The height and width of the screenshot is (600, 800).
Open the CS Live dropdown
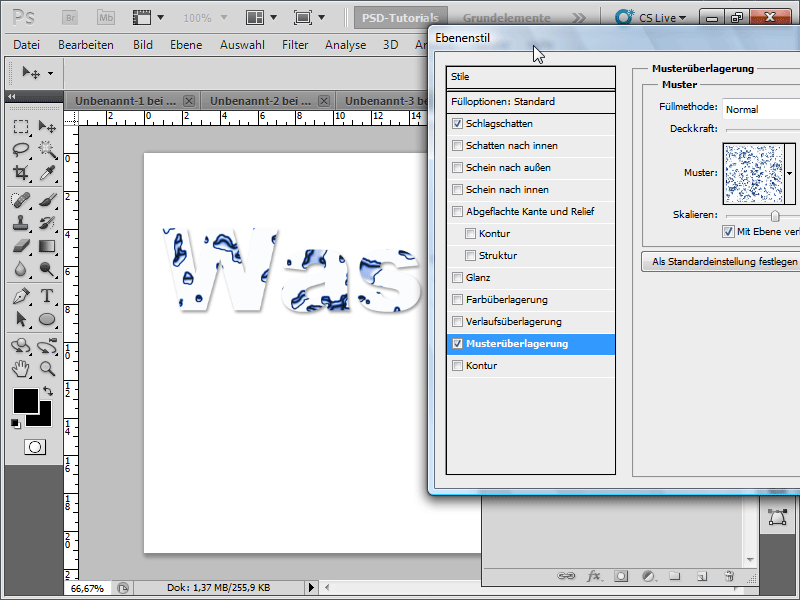point(651,18)
